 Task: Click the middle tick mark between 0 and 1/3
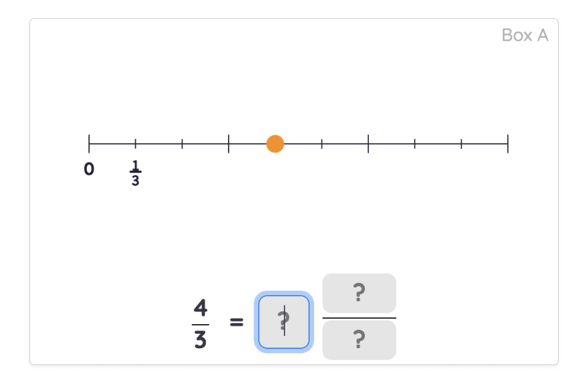113,143
